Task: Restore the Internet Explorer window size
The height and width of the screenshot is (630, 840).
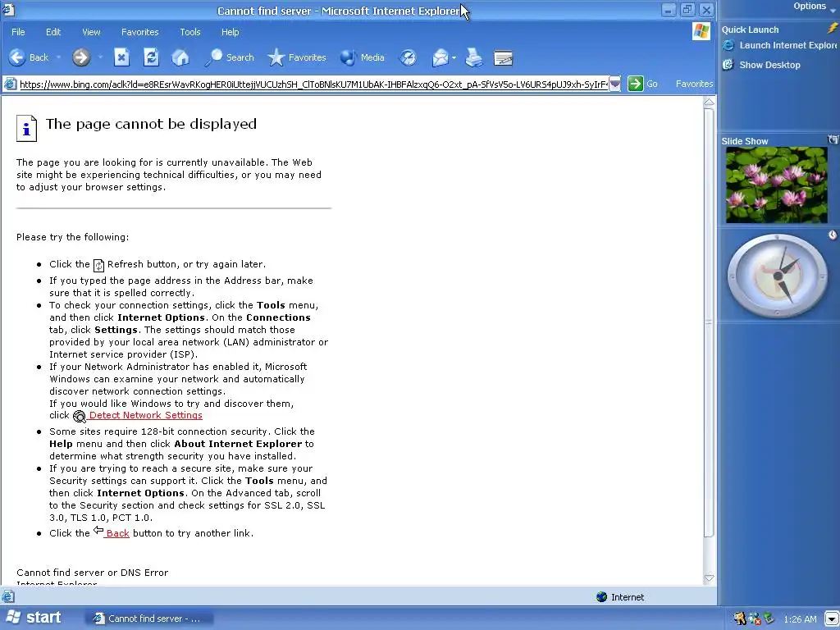Action: [687, 10]
